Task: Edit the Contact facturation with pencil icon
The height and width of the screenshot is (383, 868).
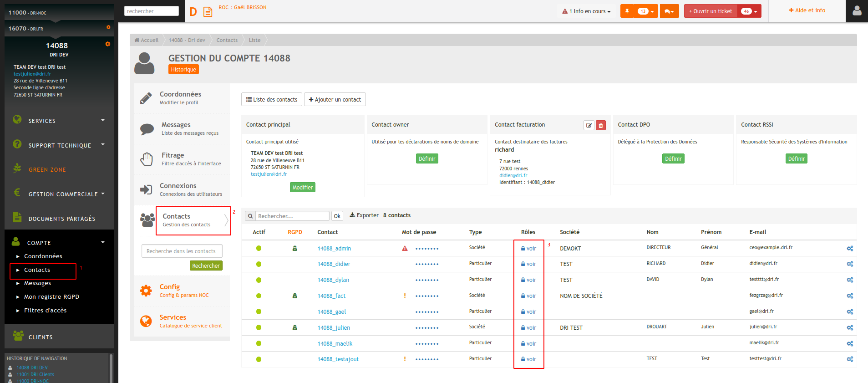Action: (x=589, y=125)
